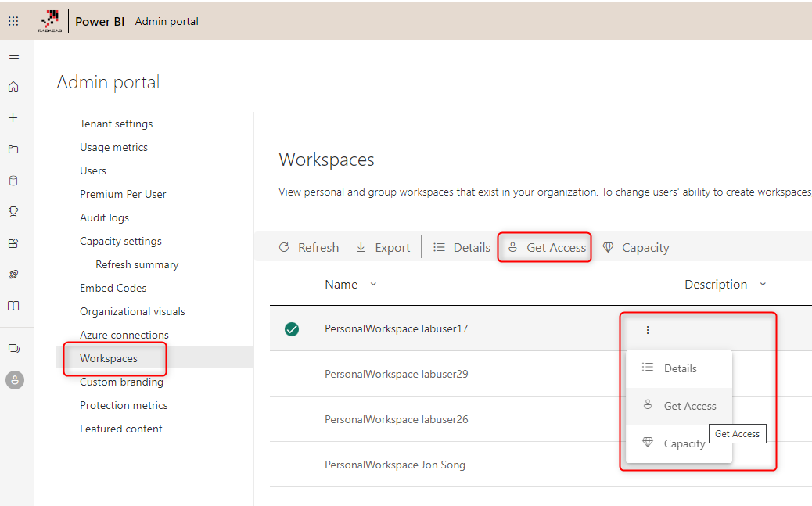Expand the Name column sort dropdown
812x506 pixels.
point(373,285)
